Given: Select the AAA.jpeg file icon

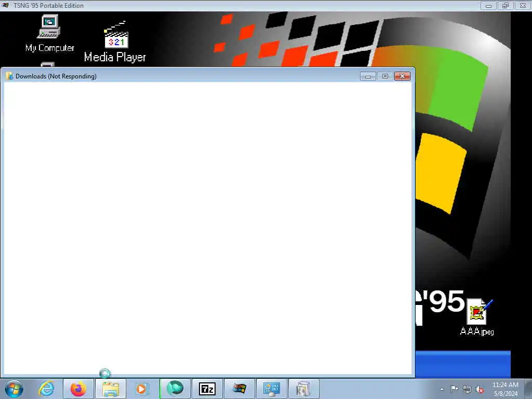Looking at the screenshot, I should pyautogui.click(x=478, y=317).
